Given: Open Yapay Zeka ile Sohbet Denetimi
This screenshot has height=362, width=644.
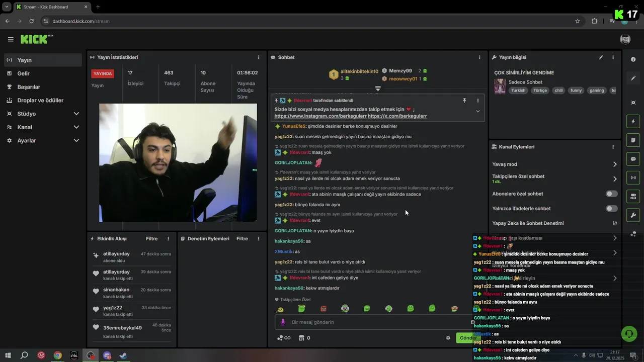Looking at the screenshot, I should tap(554, 223).
